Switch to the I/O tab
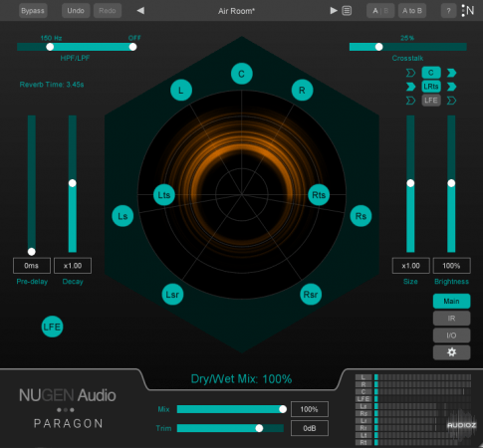 click(451, 336)
